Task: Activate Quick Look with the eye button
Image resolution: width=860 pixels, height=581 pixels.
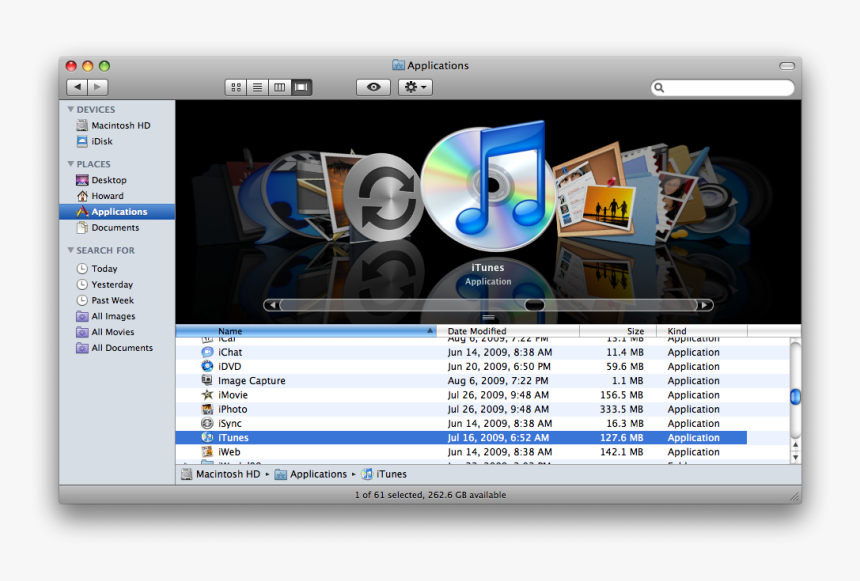Action: 372,87
